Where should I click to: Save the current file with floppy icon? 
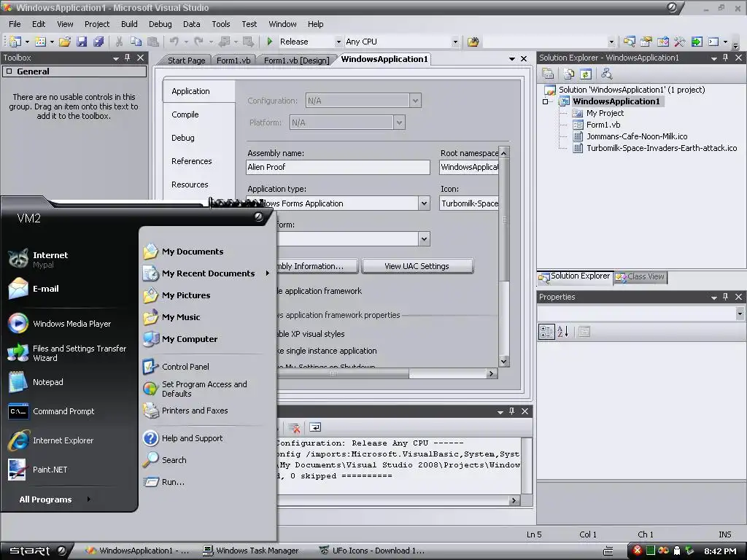tap(82, 42)
